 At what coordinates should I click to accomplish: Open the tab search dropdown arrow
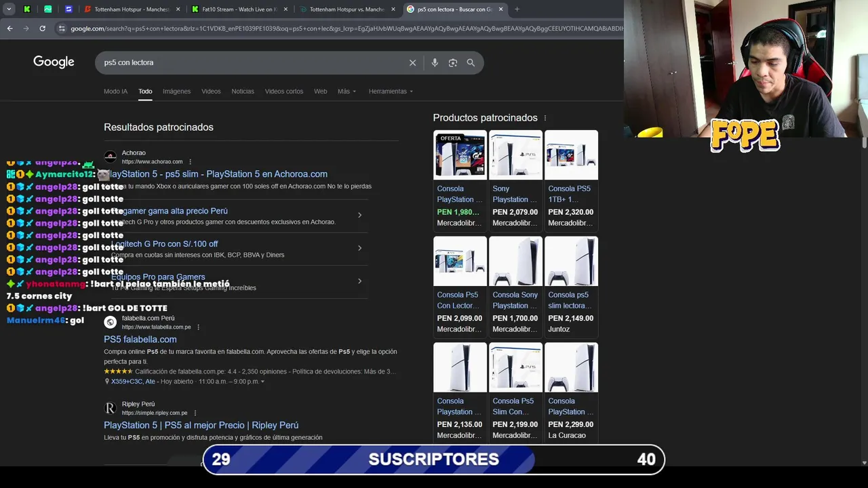tap(9, 9)
